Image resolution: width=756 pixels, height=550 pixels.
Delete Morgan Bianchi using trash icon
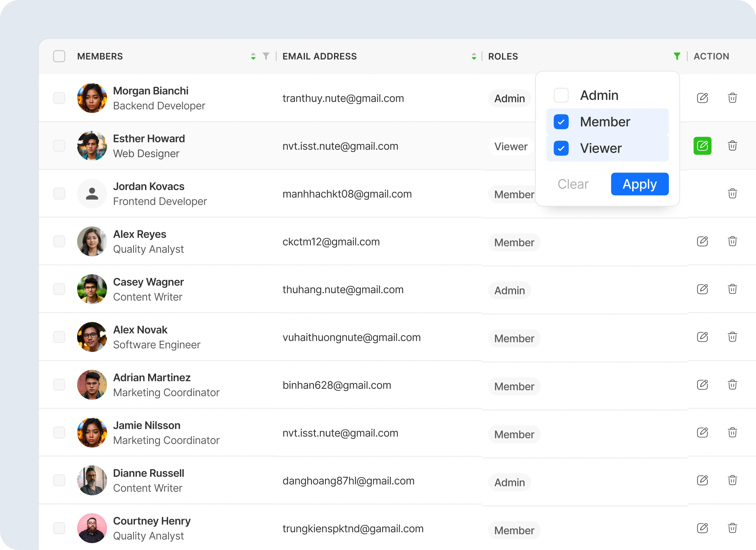732,98
